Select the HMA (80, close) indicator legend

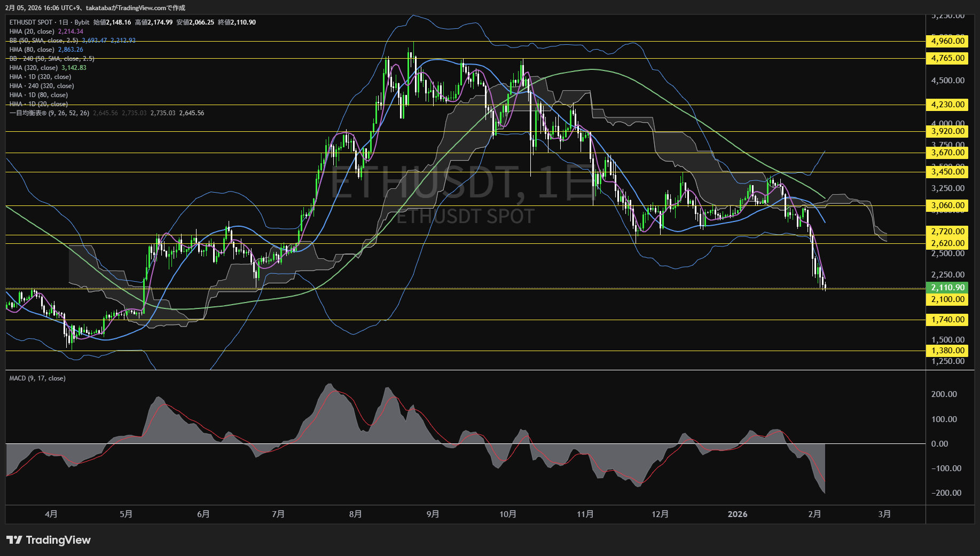(x=32, y=50)
